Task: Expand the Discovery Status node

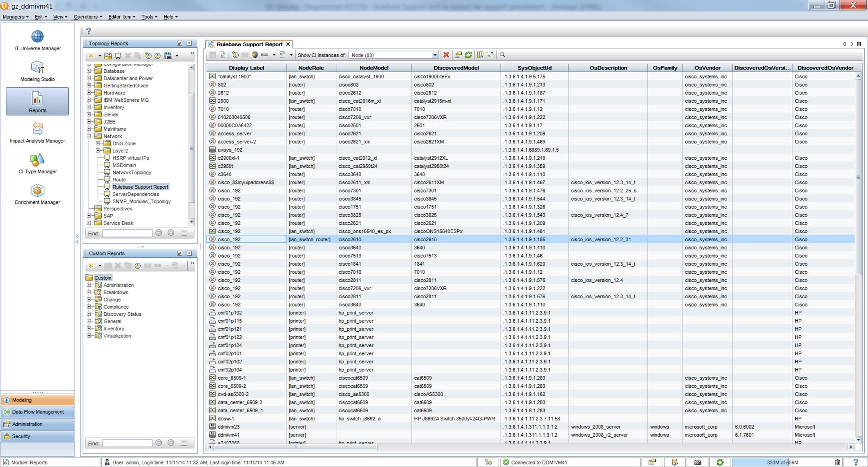Action: 89,314
